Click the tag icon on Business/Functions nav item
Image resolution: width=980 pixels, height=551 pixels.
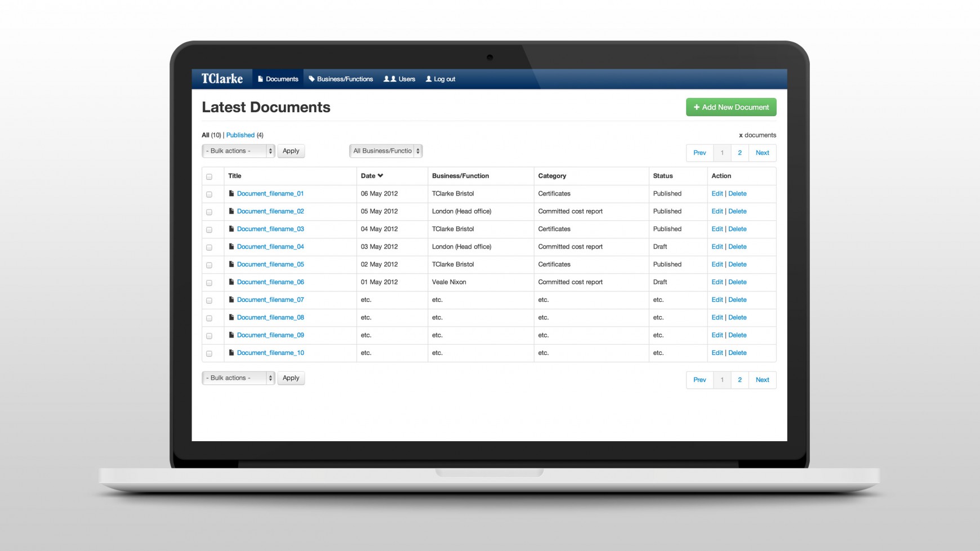pos(312,79)
